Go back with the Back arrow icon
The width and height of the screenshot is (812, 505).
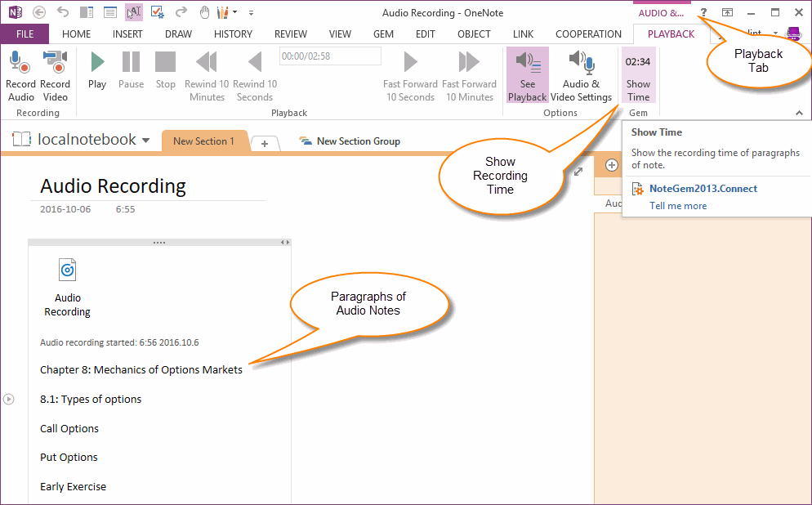click(x=39, y=12)
